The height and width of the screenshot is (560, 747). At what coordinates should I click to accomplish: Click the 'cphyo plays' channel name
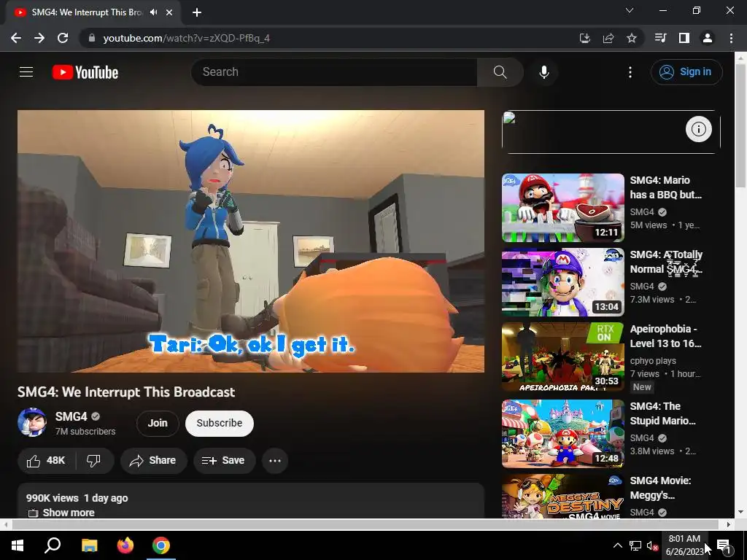click(653, 360)
